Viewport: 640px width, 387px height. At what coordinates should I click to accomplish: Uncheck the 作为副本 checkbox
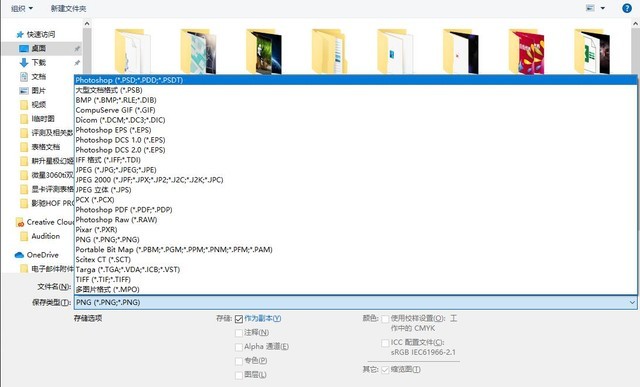(x=239, y=319)
